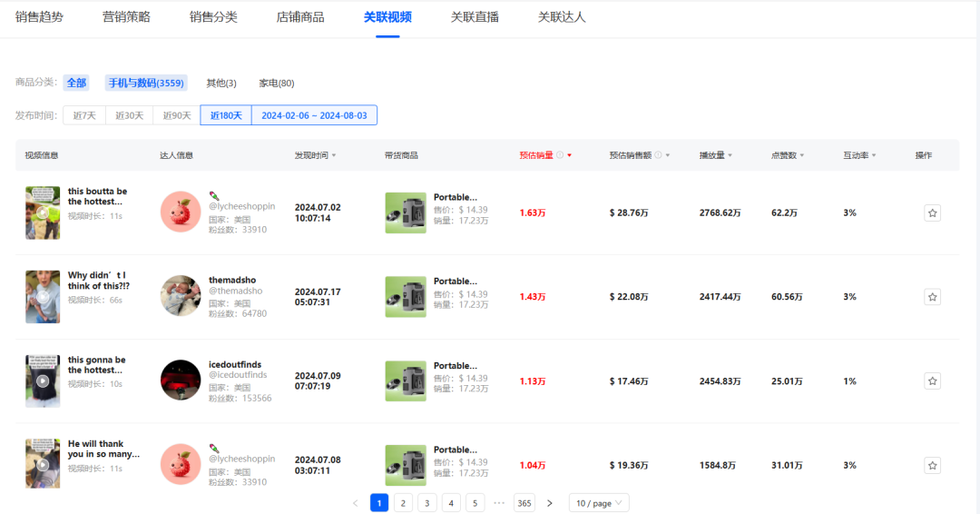Play 'this boutta be the hottest' video thumbnail
980x514 pixels.
coord(43,213)
